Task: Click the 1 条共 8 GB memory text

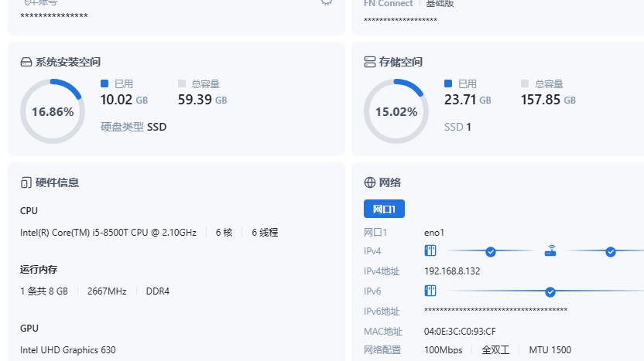Action: coord(44,291)
